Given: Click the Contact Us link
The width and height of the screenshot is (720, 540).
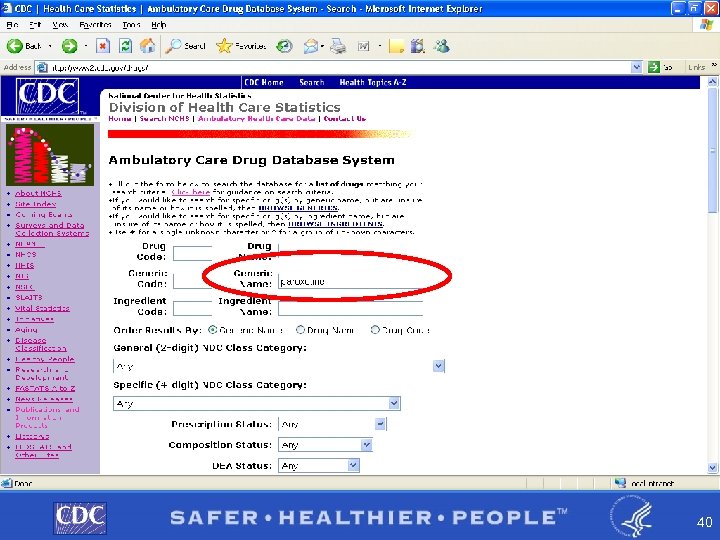Looking at the screenshot, I should (345, 118).
